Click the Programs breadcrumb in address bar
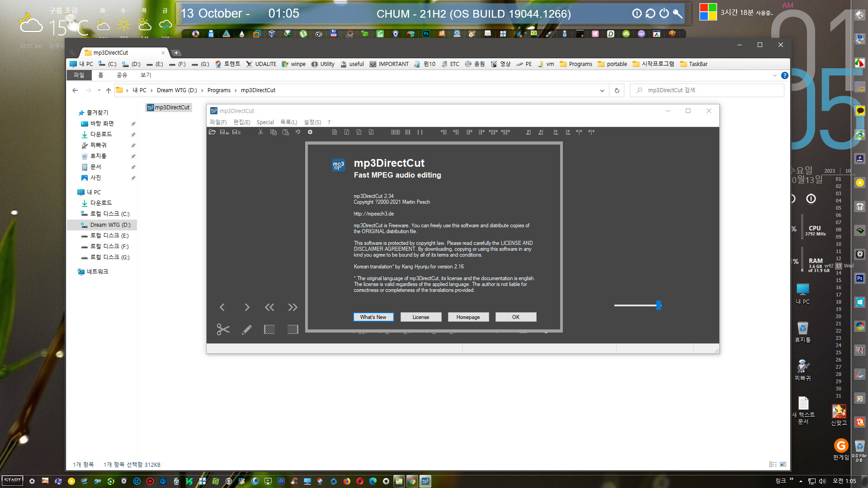The image size is (868, 488). [219, 90]
